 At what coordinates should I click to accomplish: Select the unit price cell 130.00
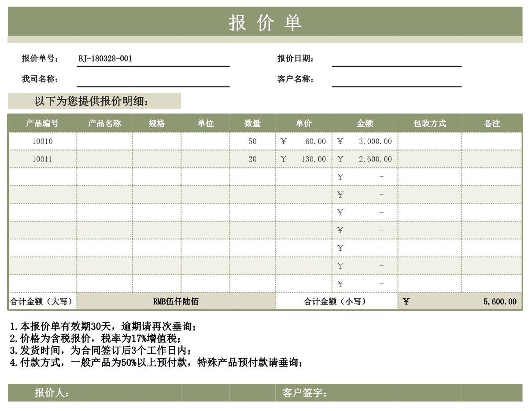click(x=303, y=159)
